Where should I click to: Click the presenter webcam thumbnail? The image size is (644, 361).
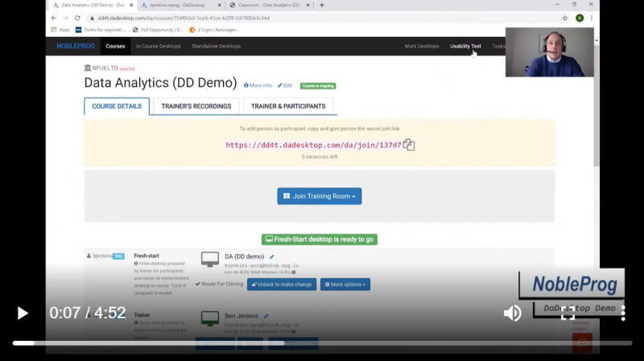(x=550, y=52)
